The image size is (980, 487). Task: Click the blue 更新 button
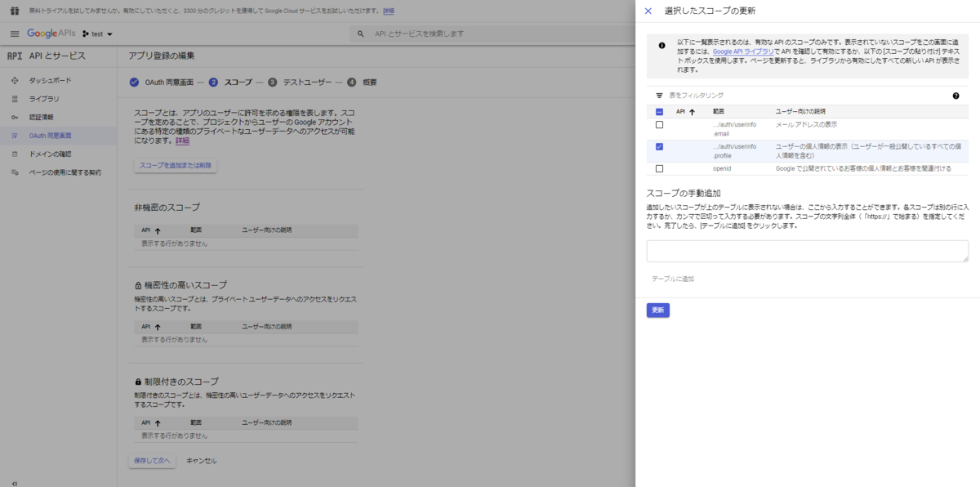pyautogui.click(x=658, y=311)
